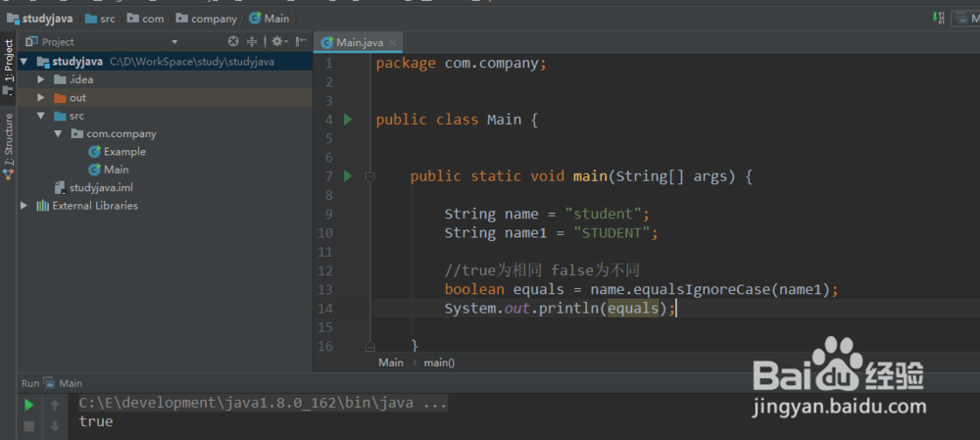Select the Example class label in tree
This screenshot has height=440, width=980.
(124, 151)
